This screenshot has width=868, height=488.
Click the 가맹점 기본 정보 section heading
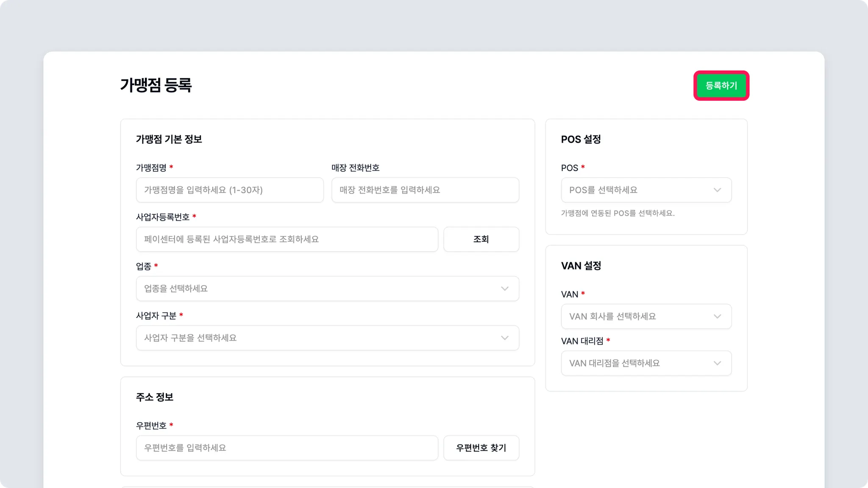point(169,139)
